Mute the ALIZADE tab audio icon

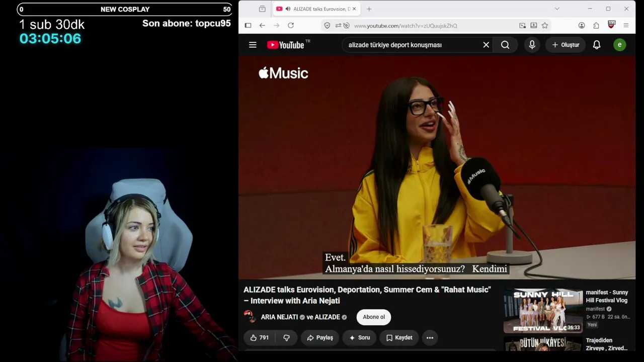288,9
